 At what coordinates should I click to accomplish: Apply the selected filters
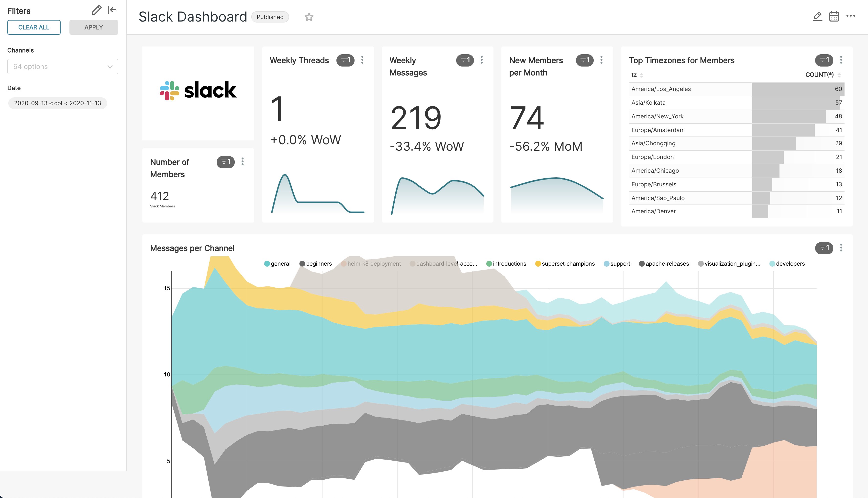pyautogui.click(x=94, y=27)
